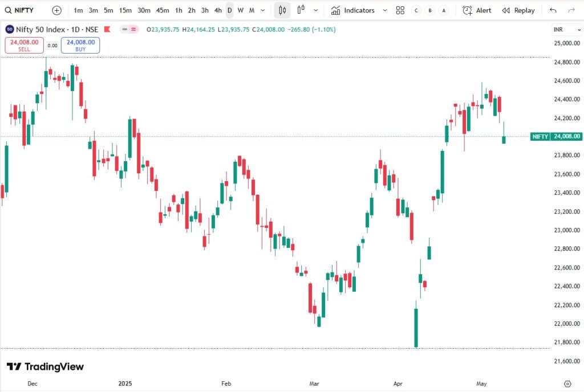Click the plus icon to add a symbol
584x392 pixels.
[55, 10]
